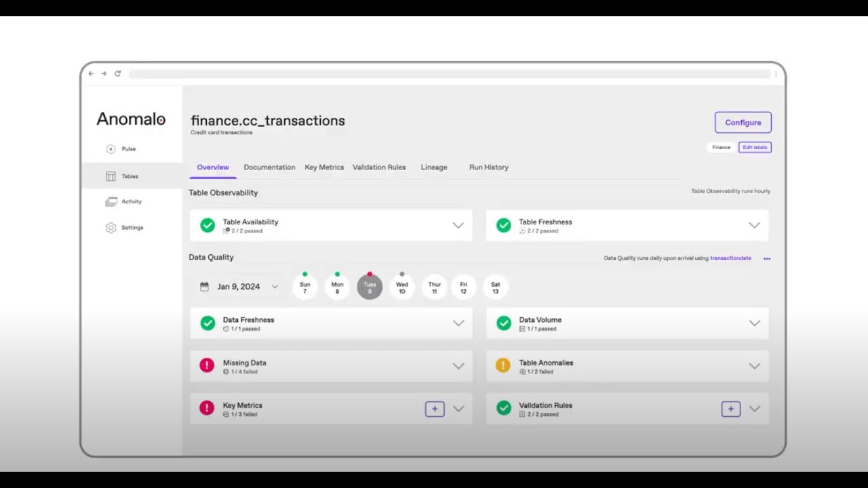Open the transactiondate link

click(x=730, y=258)
